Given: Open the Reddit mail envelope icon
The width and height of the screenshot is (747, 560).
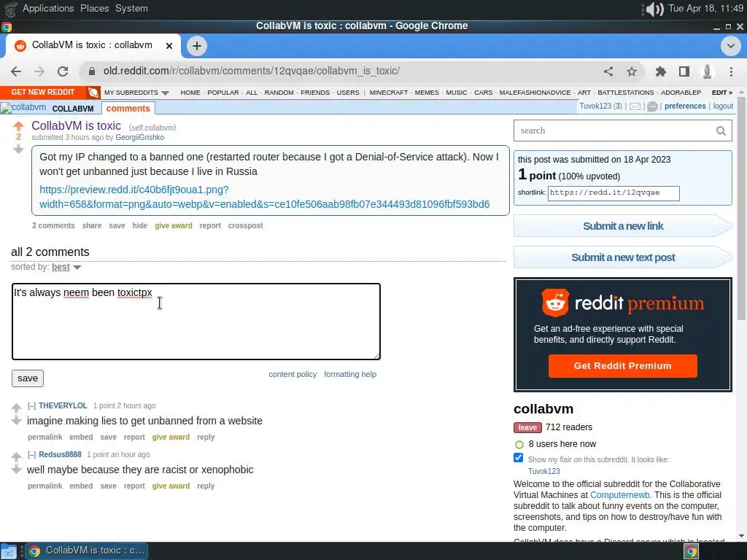Looking at the screenshot, I should [635, 106].
